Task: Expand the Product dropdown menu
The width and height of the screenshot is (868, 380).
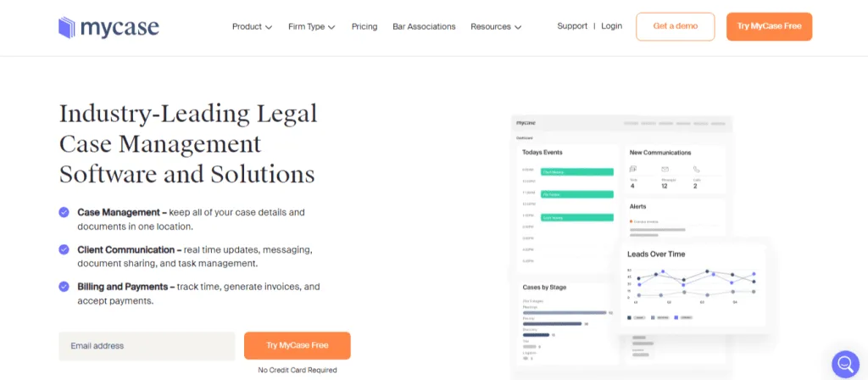Action: point(252,26)
